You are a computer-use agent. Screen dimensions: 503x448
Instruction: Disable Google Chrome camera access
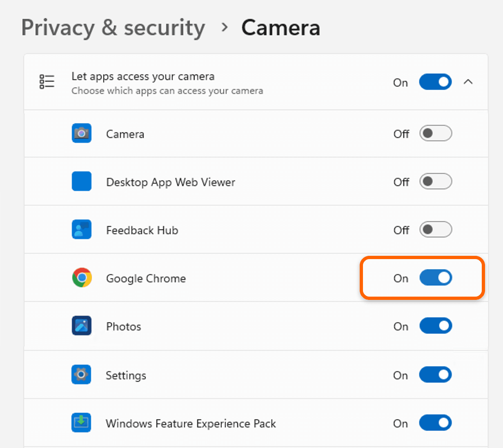[x=436, y=278]
